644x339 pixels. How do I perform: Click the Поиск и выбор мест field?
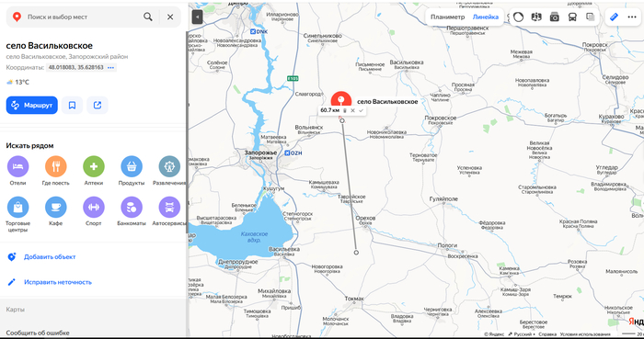[82, 17]
